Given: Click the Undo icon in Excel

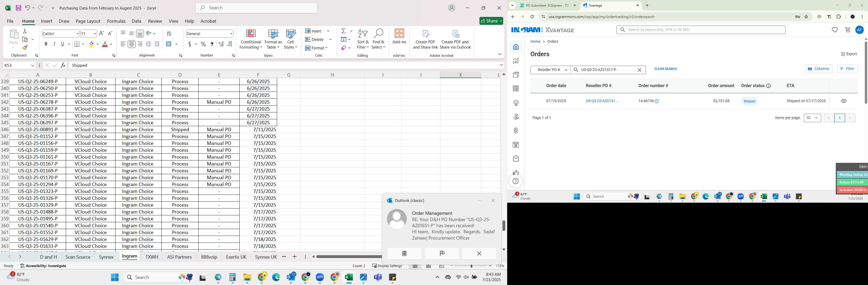Looking at the screenshot, I should tap(28, 8).
